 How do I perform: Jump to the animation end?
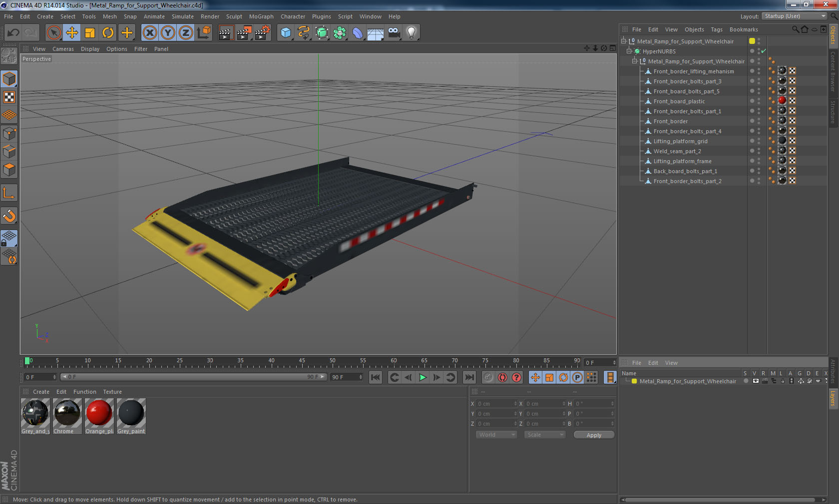click(x=469, y=377)
